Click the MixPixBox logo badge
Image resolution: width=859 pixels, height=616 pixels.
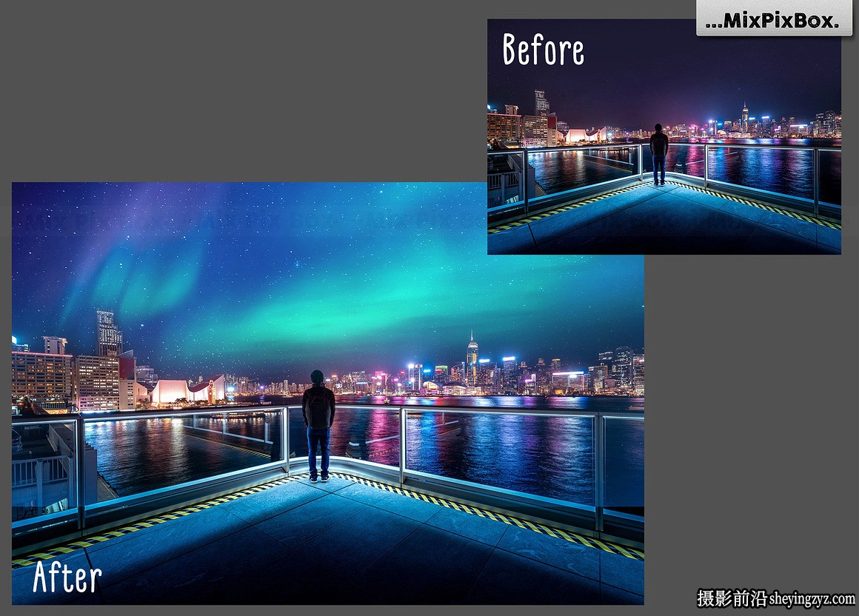coord(774,19)
